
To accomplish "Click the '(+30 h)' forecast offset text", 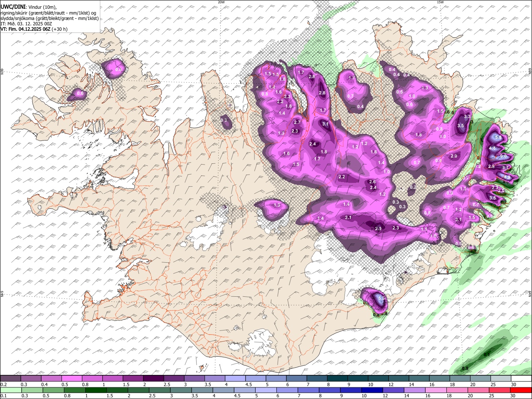I will pos(59,29).
